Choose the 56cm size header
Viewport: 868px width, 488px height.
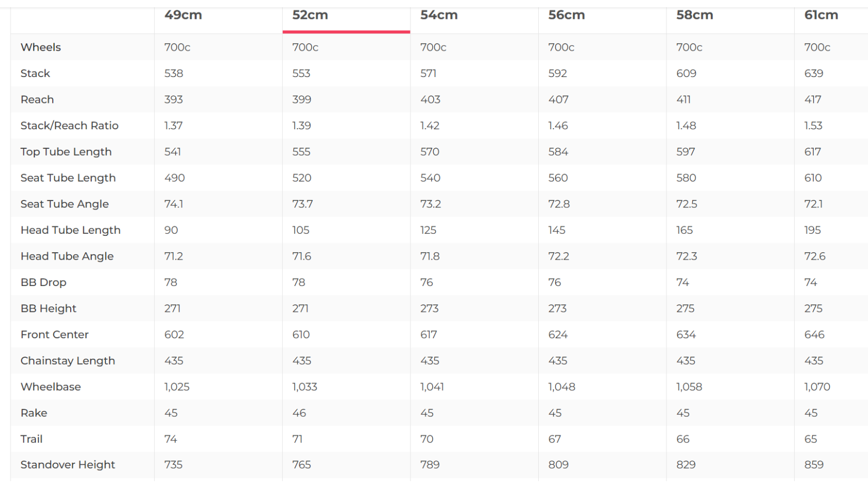[x=567, y=15]
